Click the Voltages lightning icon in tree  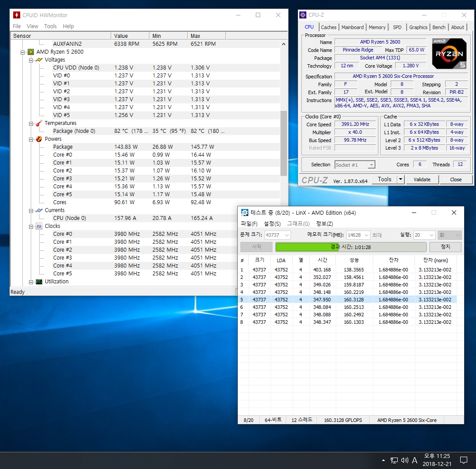click(x=39, y=59)
